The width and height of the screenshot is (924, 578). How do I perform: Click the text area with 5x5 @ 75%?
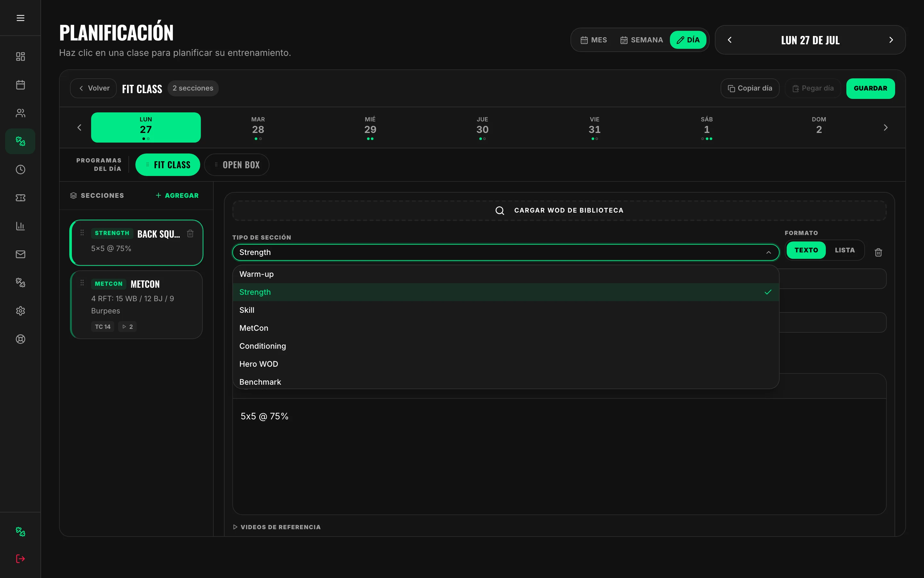[x=559, y=456]
